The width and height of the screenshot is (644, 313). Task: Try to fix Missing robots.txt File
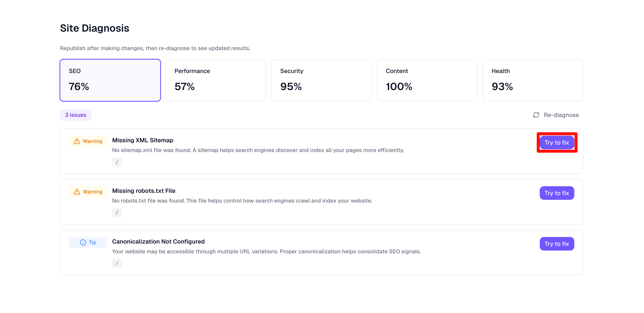(557, 193)
